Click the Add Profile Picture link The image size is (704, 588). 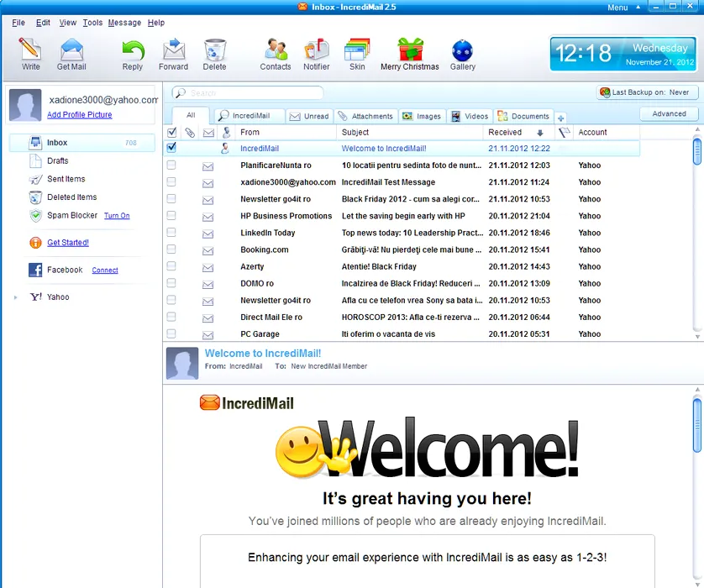(x=80, y=114)
